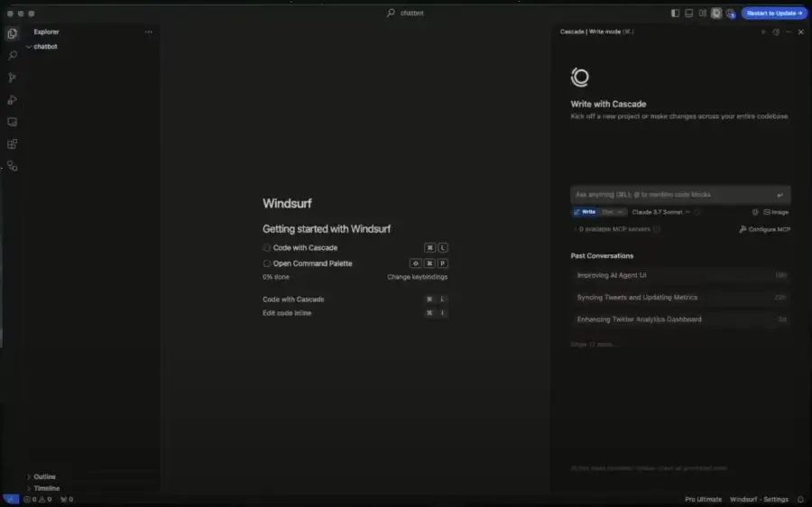The height and width of the screenshot is (507, 812).
Task: Switch Cascade to Chat mode
Action: [x=613, y=212]
